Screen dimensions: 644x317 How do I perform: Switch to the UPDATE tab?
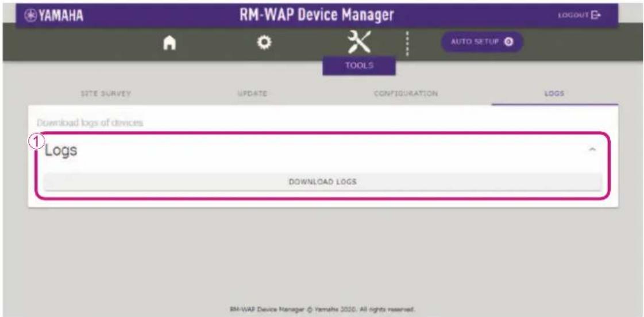(x=253, y=94)
